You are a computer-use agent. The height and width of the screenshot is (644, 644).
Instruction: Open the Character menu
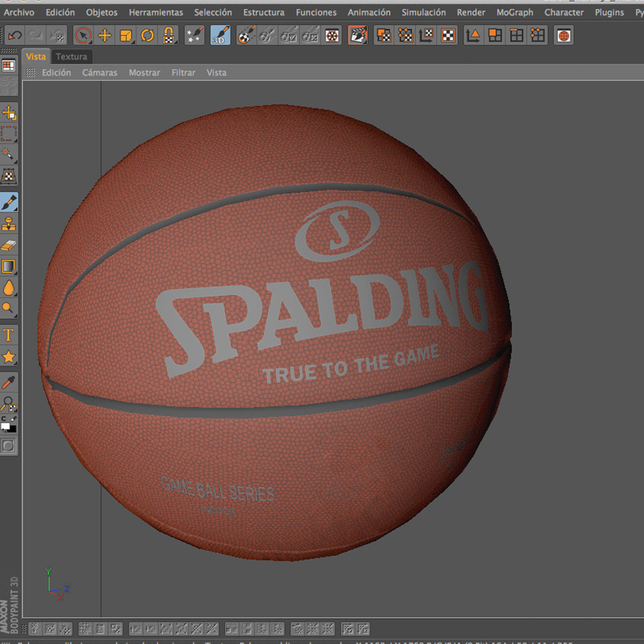click(x=563, y=12)
